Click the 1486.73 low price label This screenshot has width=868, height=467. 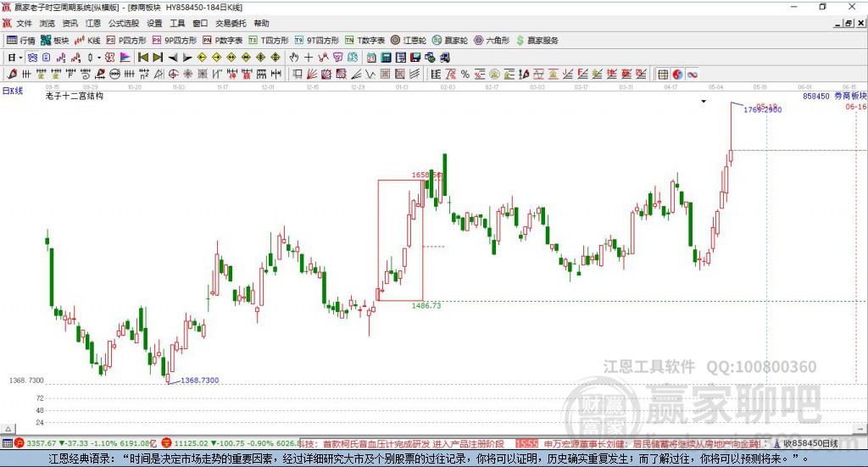point(426,305)
